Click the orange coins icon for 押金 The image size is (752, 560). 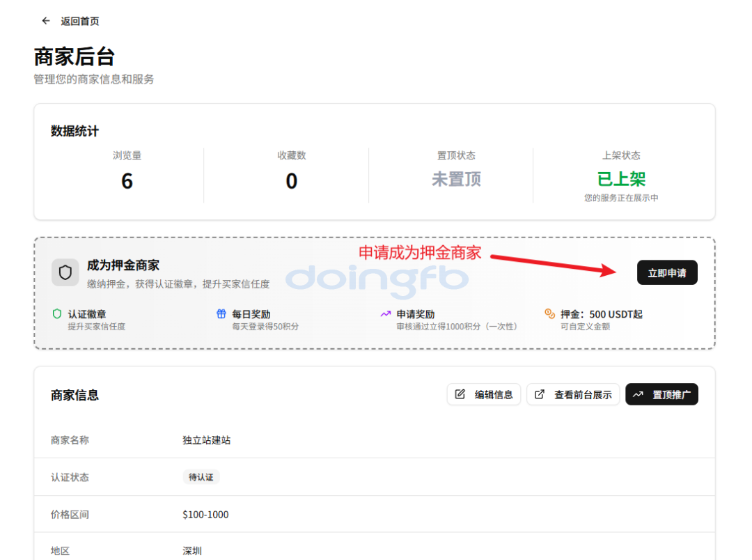(549, 314)
